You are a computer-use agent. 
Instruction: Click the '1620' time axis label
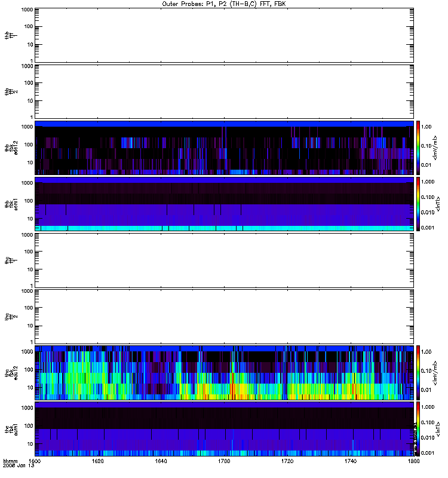coord(97,461)
